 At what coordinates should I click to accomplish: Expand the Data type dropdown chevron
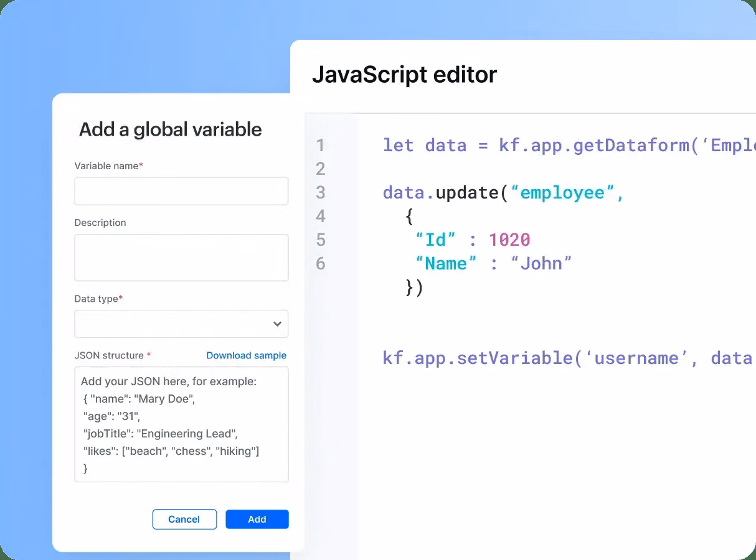coord(277,324)
